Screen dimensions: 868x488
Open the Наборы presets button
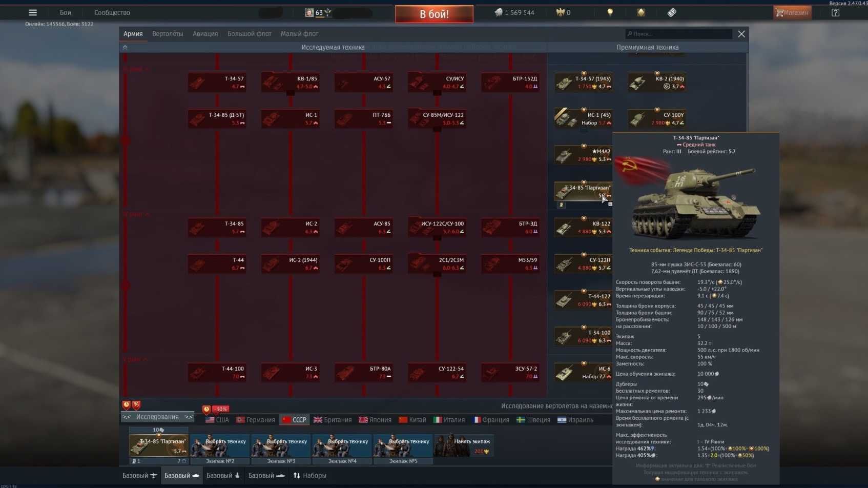(309, 476)
